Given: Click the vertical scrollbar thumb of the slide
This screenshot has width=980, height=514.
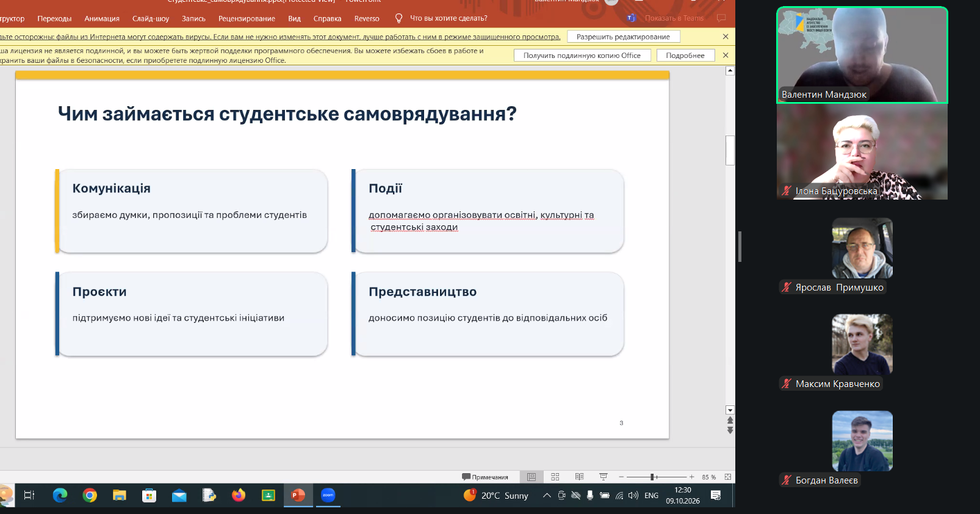Looking at the screenshot, I should [730, 150].
